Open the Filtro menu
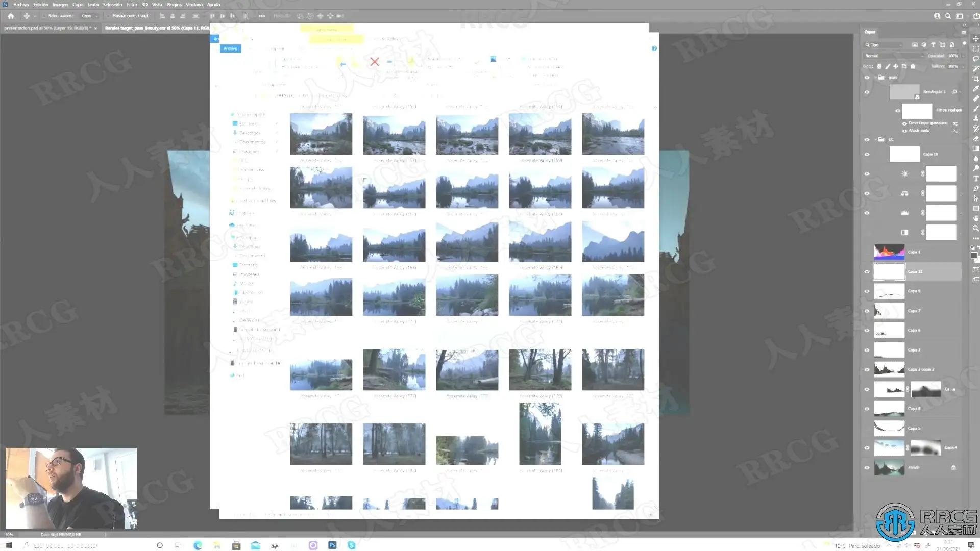The image size is (980, 551). [x=132, y=5]
